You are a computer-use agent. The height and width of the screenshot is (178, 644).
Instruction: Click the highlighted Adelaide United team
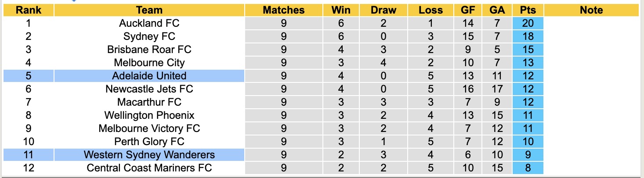pos(149,76)
